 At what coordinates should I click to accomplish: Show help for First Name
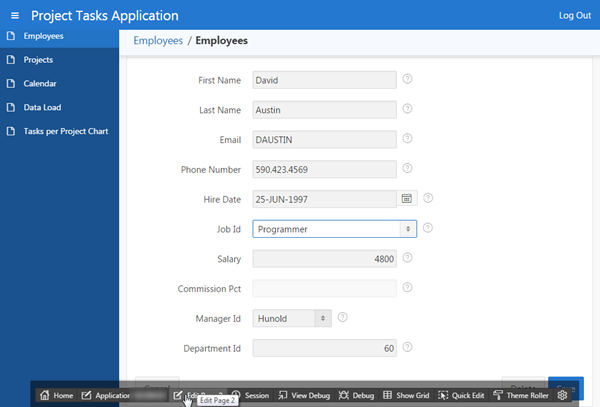408,79
